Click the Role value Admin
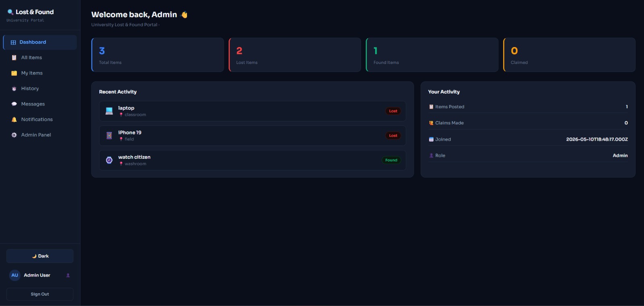 620,156
